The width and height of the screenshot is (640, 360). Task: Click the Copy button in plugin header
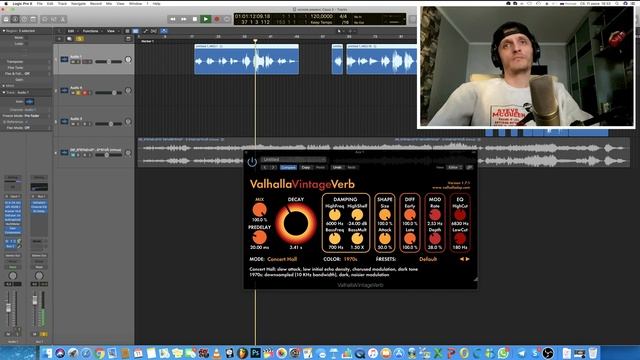(x=306, y=167)
